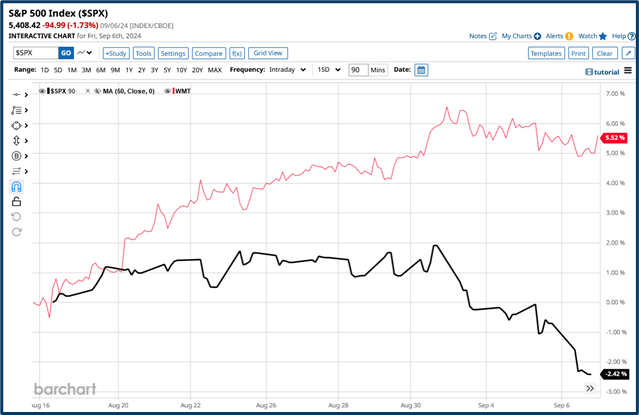Click the expand chart arrow icon
The height and width of the screenshot is (415, 639).
click(x=589, y=387)
